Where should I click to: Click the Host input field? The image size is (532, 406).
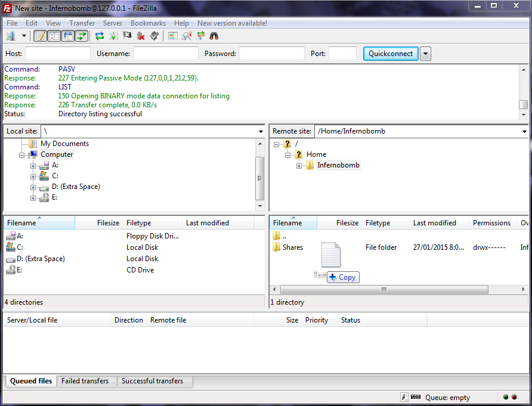58,54
